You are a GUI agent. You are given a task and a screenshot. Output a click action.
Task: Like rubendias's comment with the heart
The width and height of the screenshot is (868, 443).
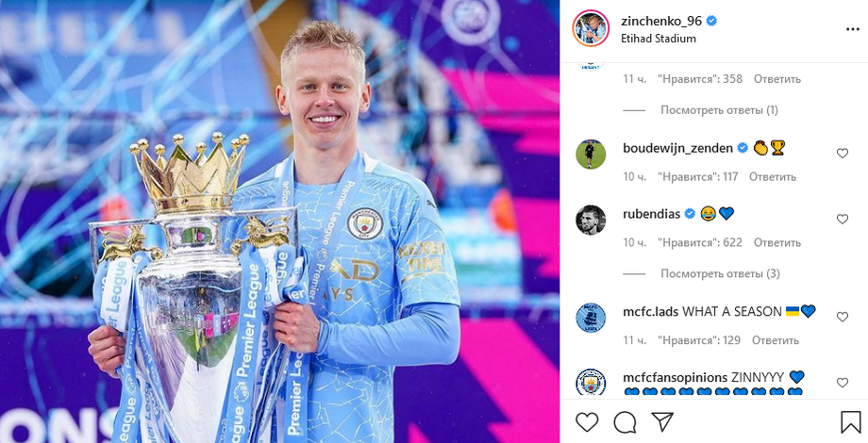pos(842,219)
